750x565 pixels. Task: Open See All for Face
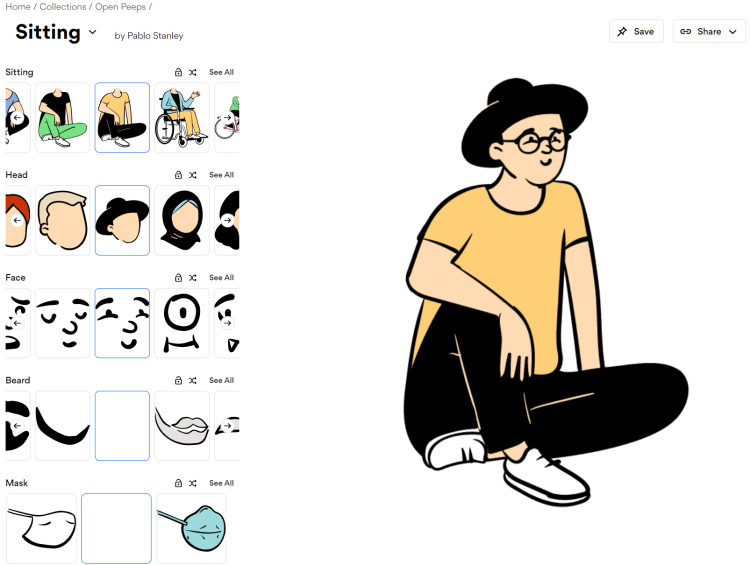tap(221, 277)
